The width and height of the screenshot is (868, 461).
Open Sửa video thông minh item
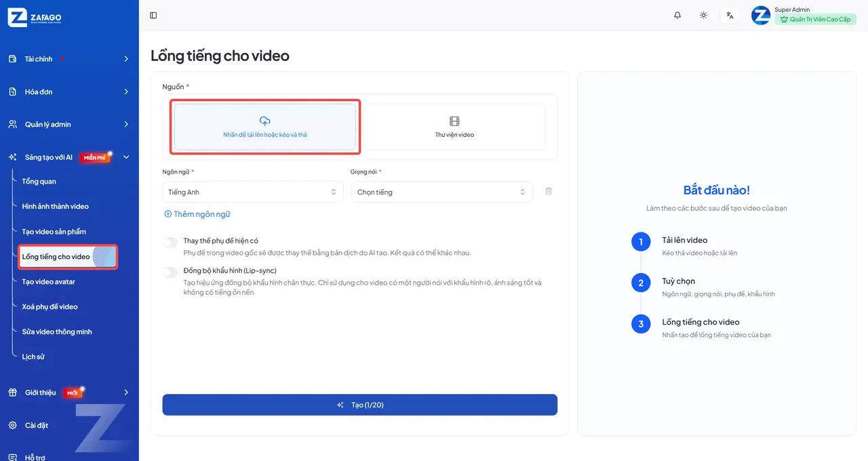tap(56, 332)
